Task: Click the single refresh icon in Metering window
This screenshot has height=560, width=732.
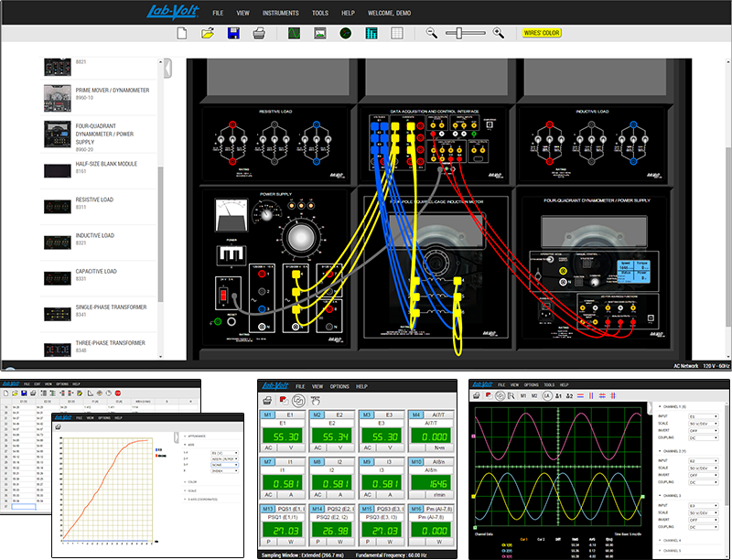Action: click(x=284, y=401)
